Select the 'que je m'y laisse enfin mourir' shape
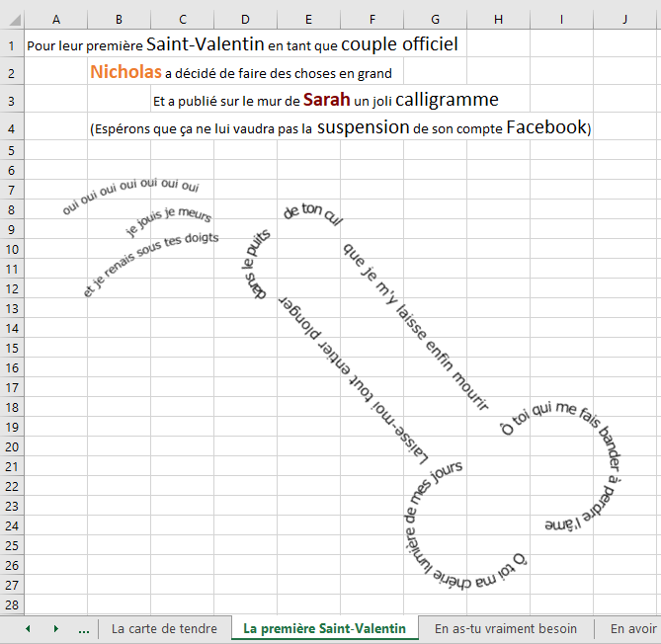This screenshot has height=644, width=661. [x=415, y=325]
